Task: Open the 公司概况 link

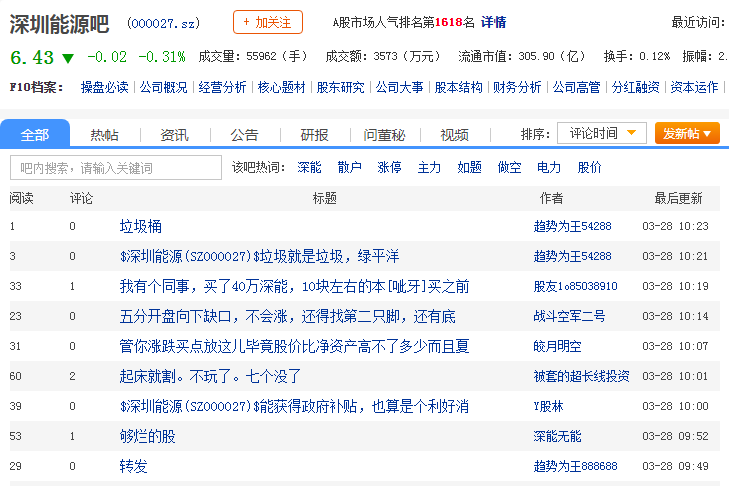Action: (163, 87)
